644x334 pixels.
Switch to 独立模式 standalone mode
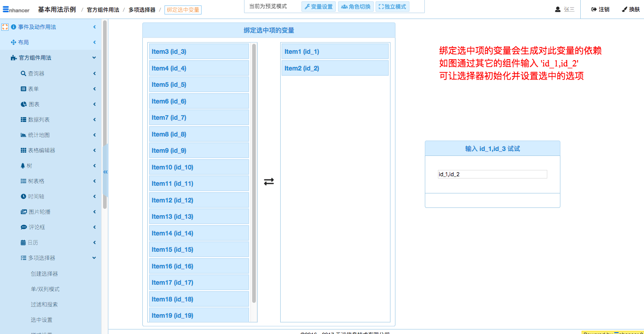click(x=392, y=7)
